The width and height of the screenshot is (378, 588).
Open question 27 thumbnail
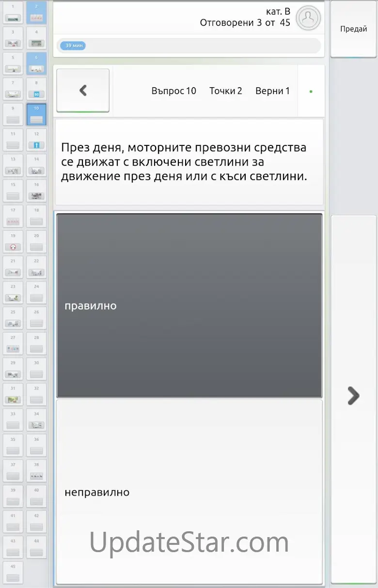(x=13, y=343)
